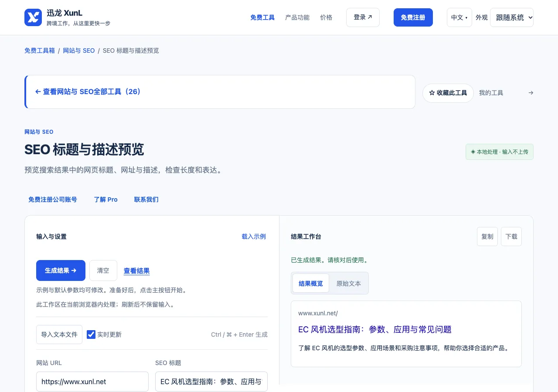Follow the 免费工具箱 breadcrumb link

click(x=40, y=51)
